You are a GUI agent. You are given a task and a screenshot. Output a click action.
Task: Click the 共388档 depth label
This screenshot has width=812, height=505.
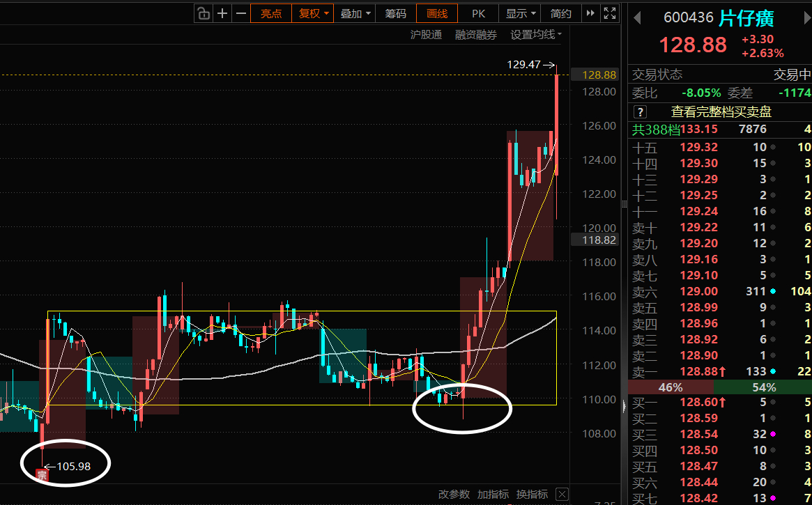pos(656,130)
